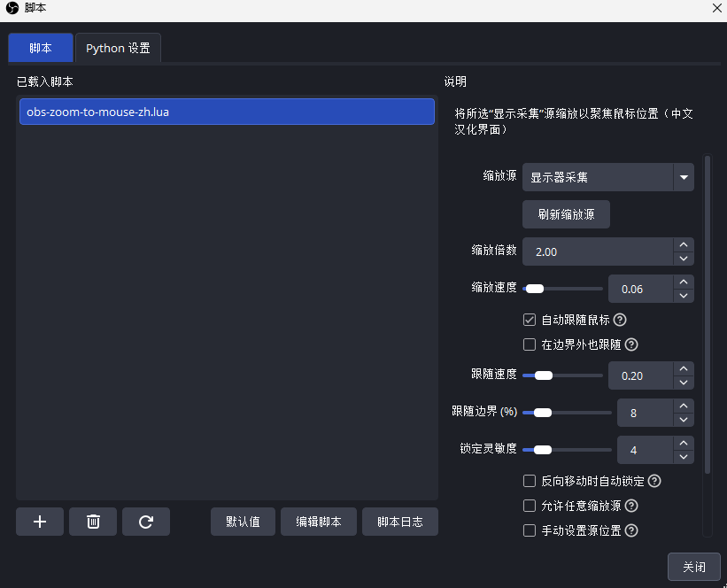
Task: Click the reload scripts refresh icon
Action: coord(146,522)
